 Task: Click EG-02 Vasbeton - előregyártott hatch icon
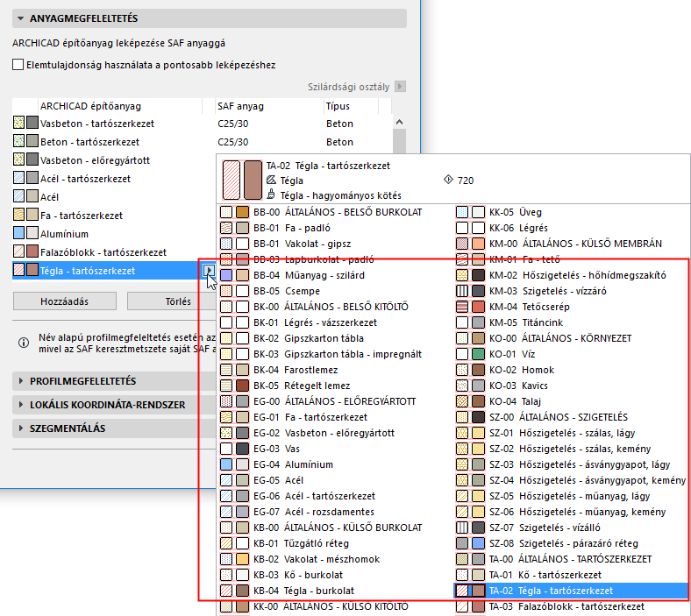[x=226, y=433]
